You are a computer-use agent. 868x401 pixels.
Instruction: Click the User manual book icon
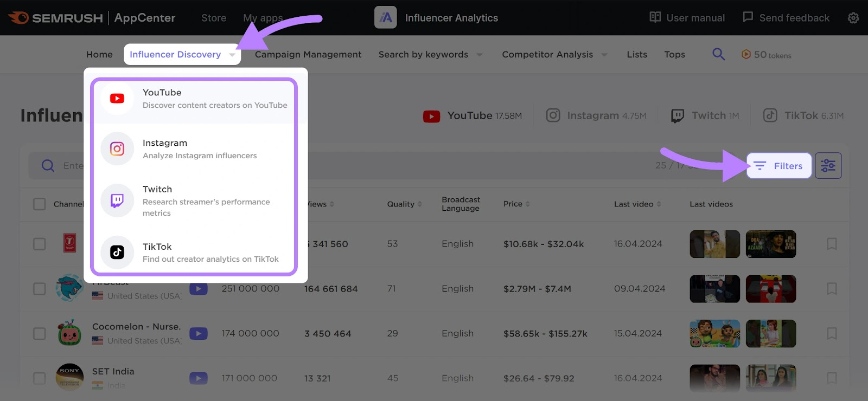tap(655, 17)
